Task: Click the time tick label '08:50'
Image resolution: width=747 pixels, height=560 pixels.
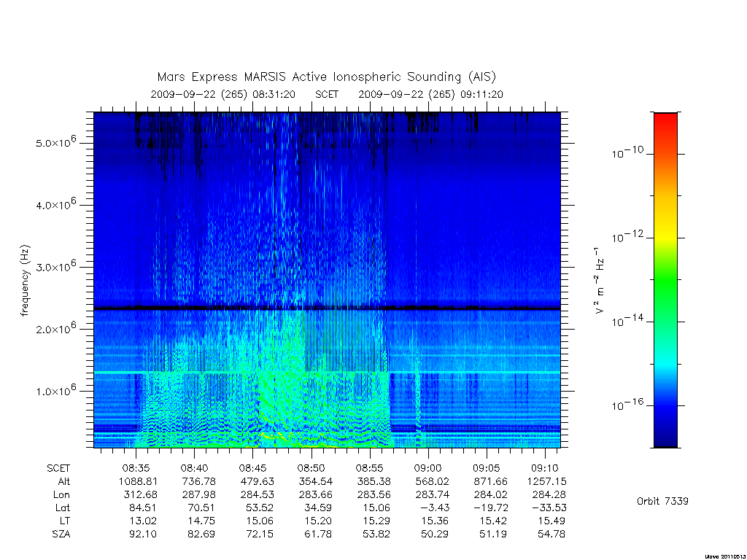Action: [x=311, y=468]
